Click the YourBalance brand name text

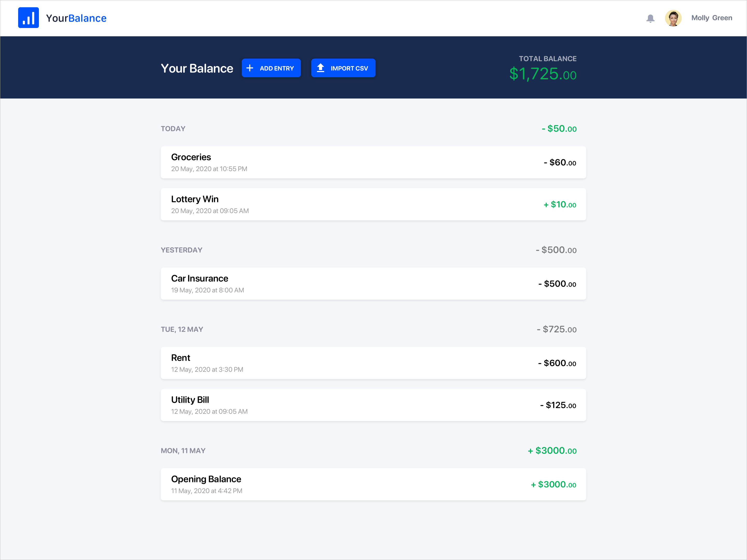tap(76, 18)
